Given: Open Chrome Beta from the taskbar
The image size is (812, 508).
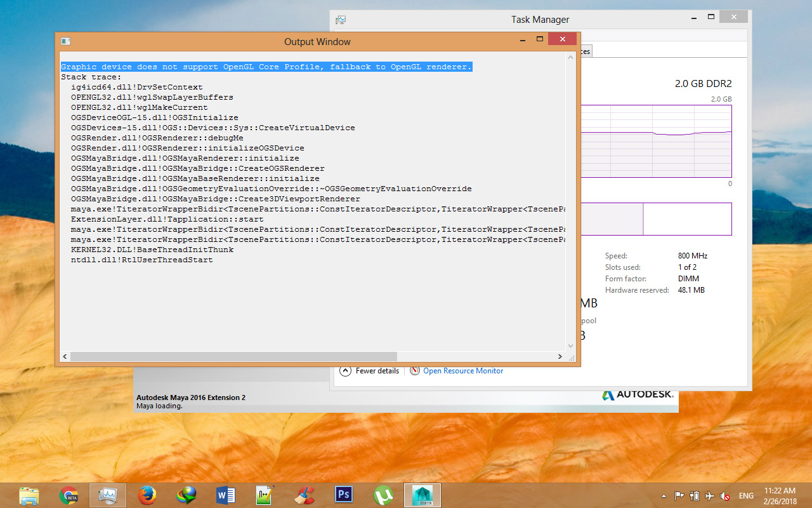Looking at the screenshot, I should point(69,495).
